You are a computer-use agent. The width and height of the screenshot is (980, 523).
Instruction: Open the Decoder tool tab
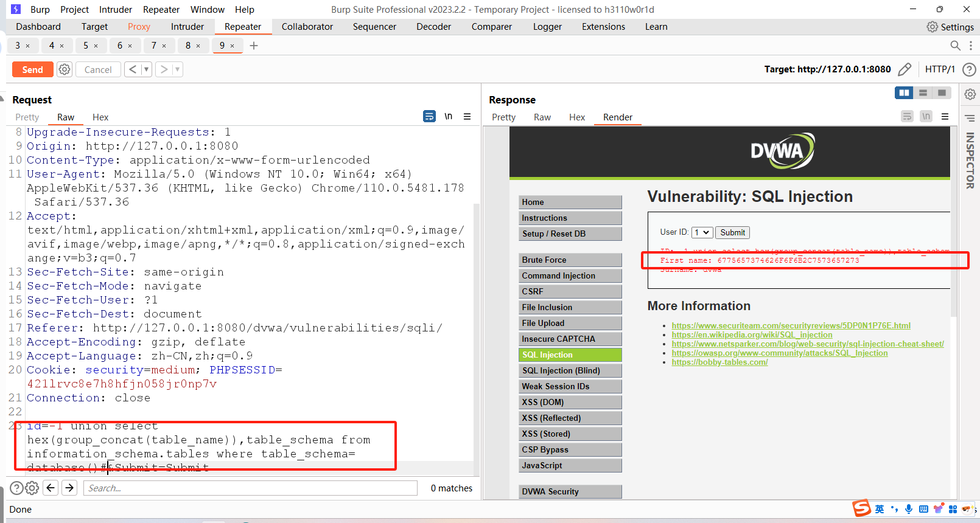coord(433,27)
